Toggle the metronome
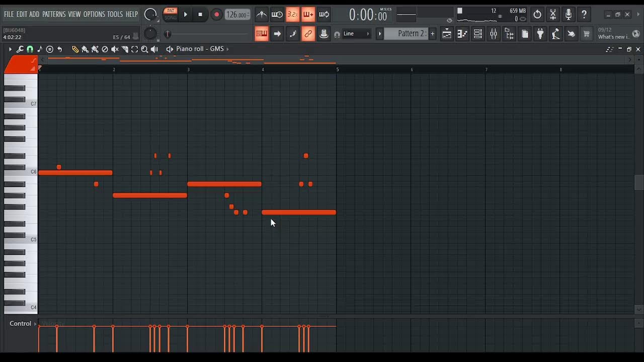This screenshot has height=362, width=644. pos(261,15)
